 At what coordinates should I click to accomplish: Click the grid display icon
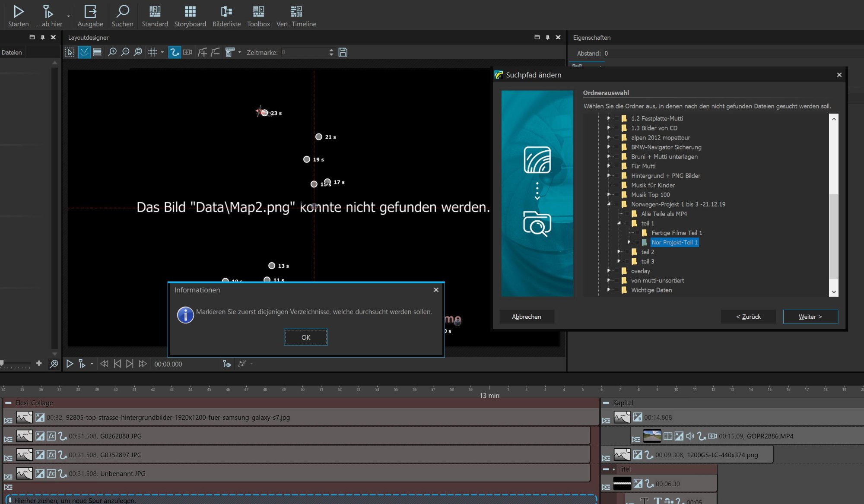(152, 52)
